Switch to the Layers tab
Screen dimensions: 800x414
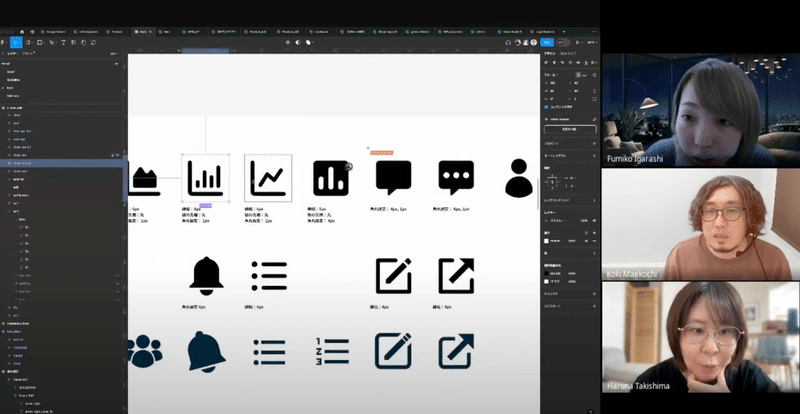coord(13,53)
